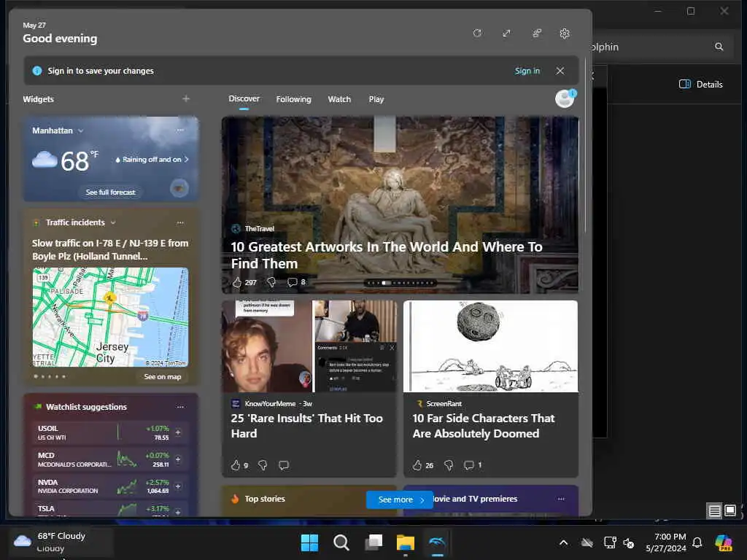Image resolution: width=747 pixels, height=560 pixels.
Task: Show hidden system tray icons
Action: pyautogui.click(x=563, y=542)
